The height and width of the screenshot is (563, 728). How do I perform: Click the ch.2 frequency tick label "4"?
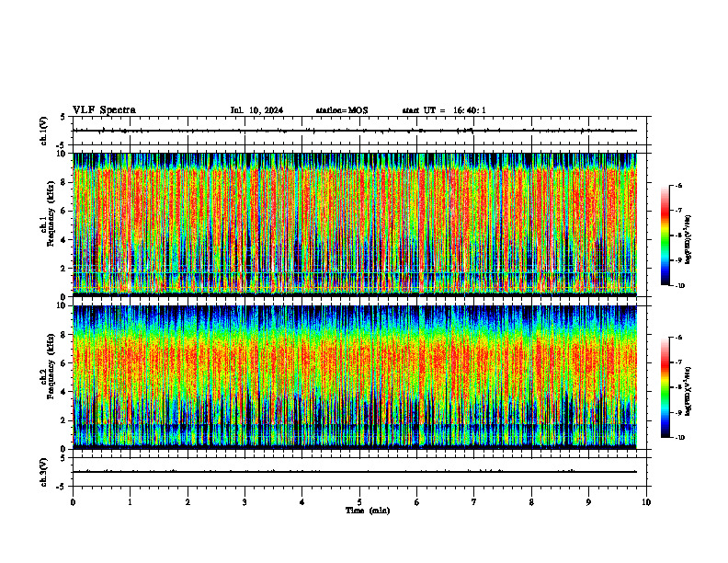[64, 392]
